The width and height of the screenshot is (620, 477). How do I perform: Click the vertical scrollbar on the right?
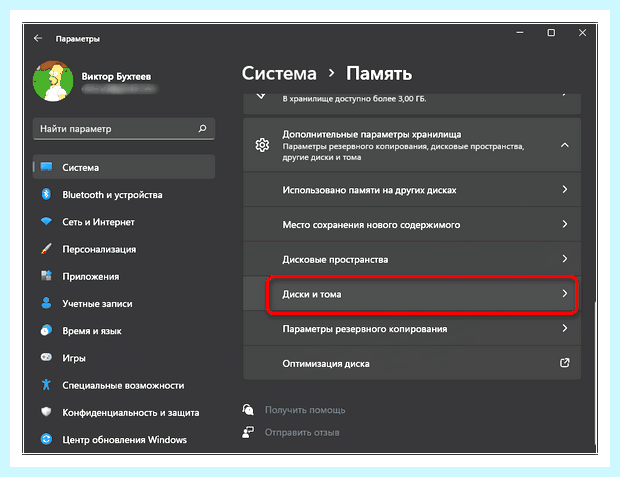(x=595, y=372)
